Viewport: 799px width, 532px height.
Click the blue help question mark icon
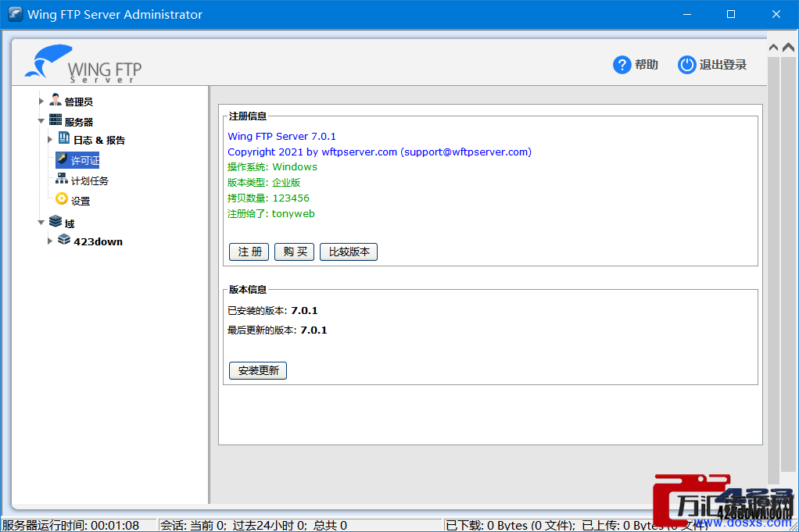(622, 65)
